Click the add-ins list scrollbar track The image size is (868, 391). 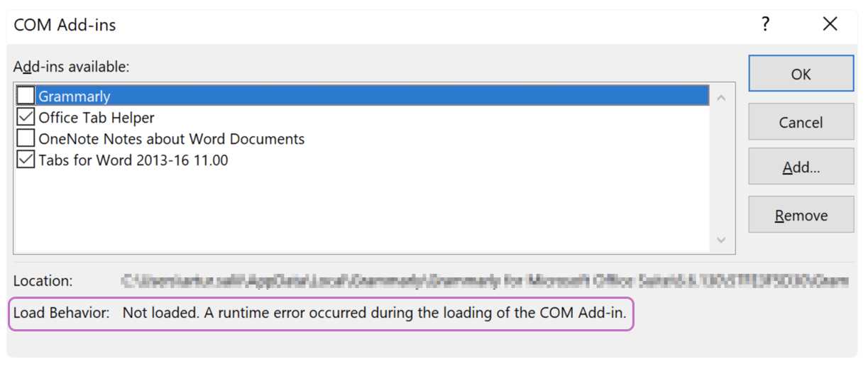(722, 169)
